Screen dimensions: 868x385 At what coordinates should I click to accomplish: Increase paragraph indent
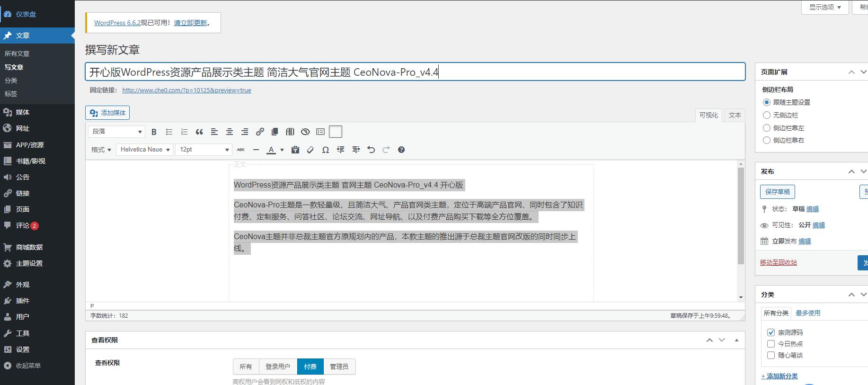[x=356, y=150]
